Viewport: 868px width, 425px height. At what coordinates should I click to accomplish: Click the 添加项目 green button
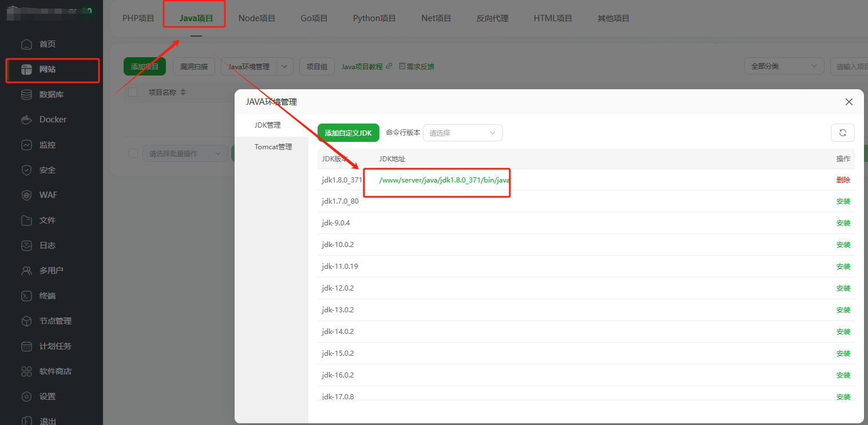145,66
